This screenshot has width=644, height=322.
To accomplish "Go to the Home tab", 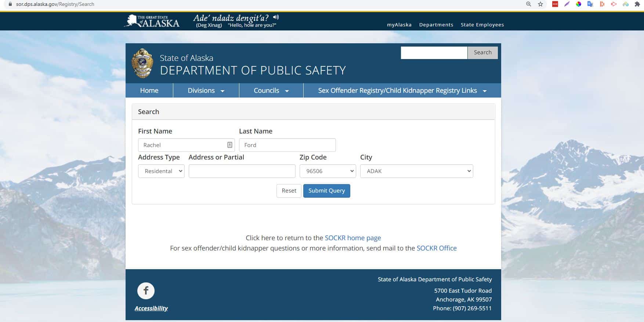I will point(149,91).
